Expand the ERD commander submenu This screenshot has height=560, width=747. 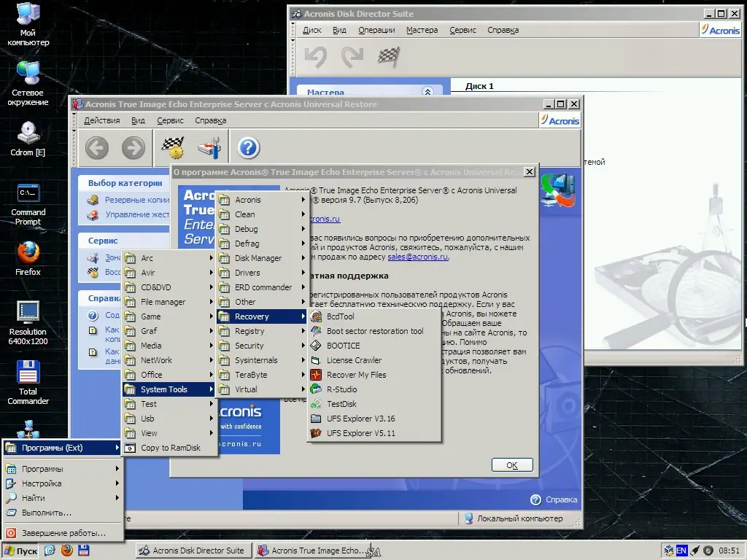[x=263, y=287]
